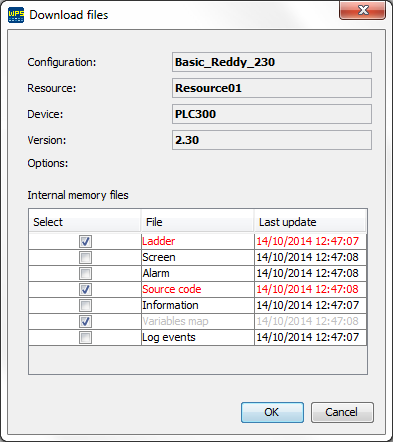Toggle the Variables map checkbox
Screen dimensions: 393x442
tap(85, 321)
